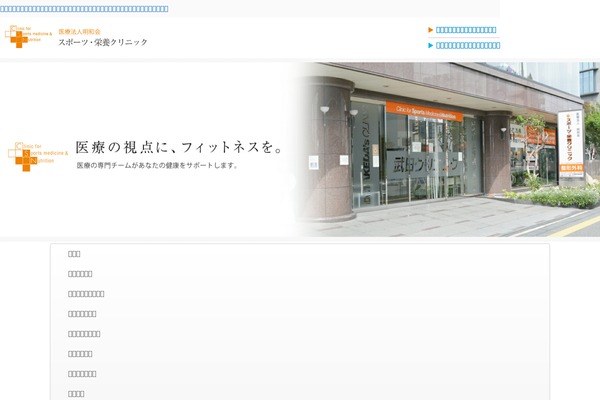The width and height of the screenshot is (600, 400).
Task: Click the orange triangle arrow in header
Action: pos(430,30)
